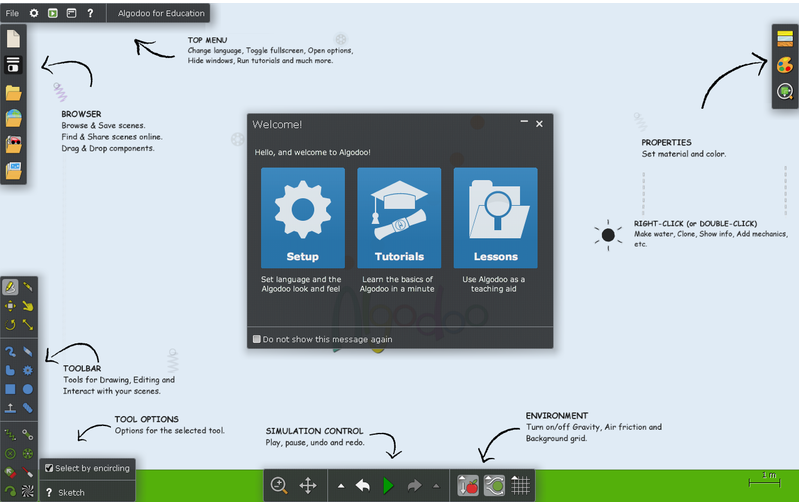
Task: Select the Eraser tool
Action: click(28, 351)
